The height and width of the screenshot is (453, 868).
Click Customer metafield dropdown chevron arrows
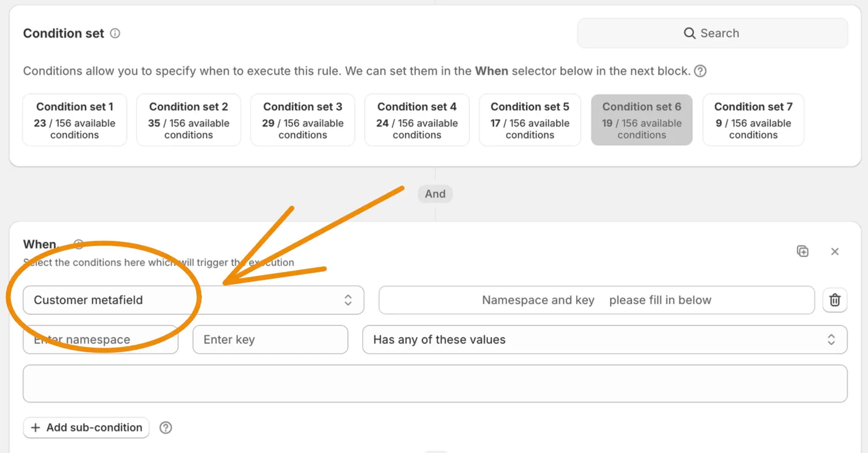[348, 300]
